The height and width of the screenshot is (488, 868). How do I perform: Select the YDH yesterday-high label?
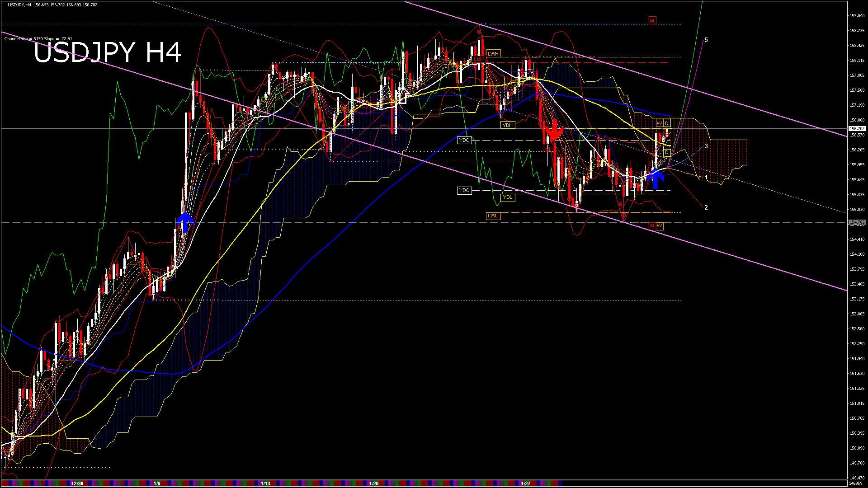pyautogui.click(x=508, y=125)
